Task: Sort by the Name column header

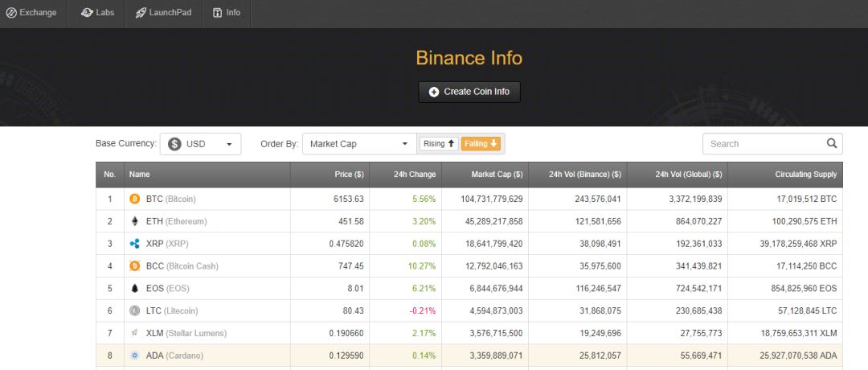Action: click(x=207, y=175)
